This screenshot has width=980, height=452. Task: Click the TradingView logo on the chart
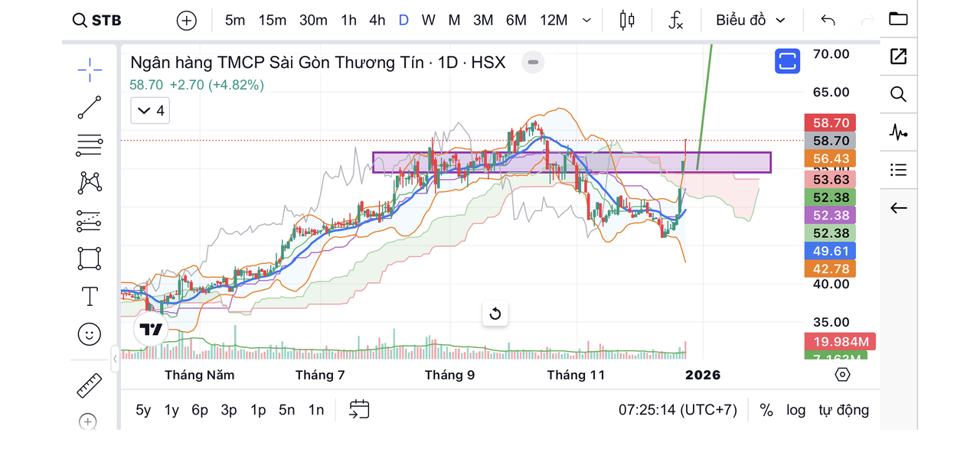tap(151, 330)
